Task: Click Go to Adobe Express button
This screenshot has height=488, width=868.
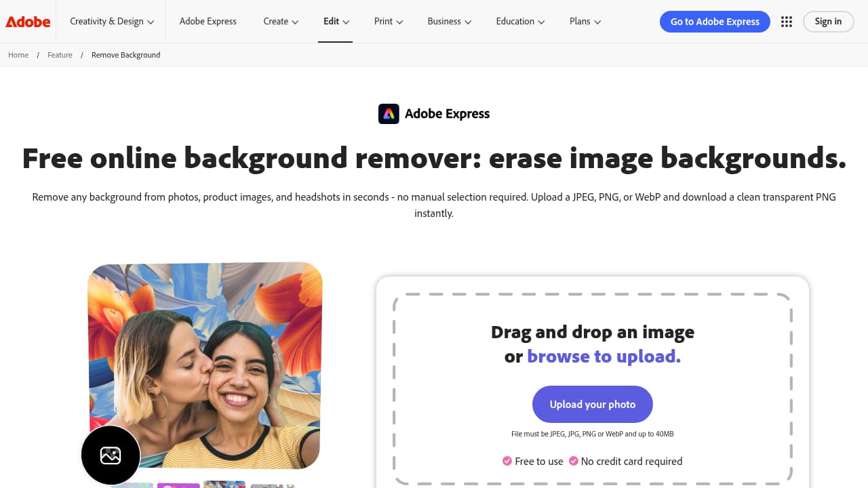Action: point(715,22)
